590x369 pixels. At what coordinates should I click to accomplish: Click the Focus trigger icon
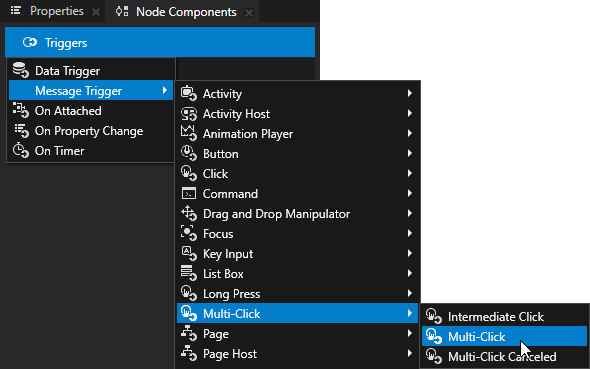click(x=189, y=234)
